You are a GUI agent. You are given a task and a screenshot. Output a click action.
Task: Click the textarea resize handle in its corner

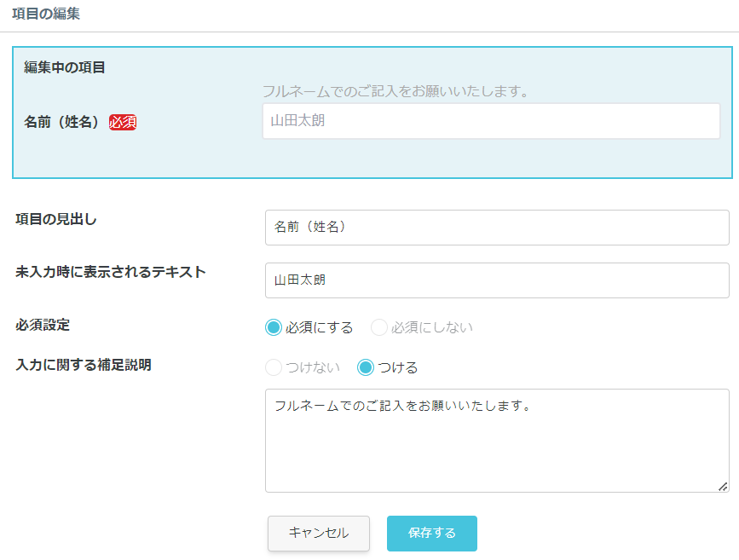point(723,487)
